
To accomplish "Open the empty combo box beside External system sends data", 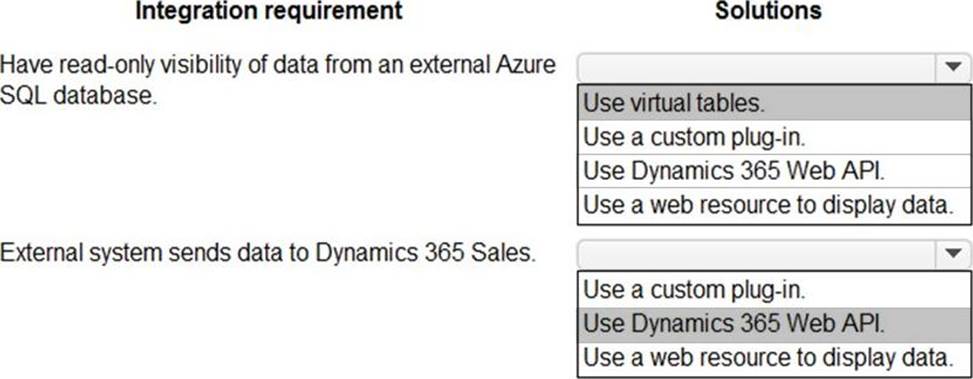I will 774,253.
